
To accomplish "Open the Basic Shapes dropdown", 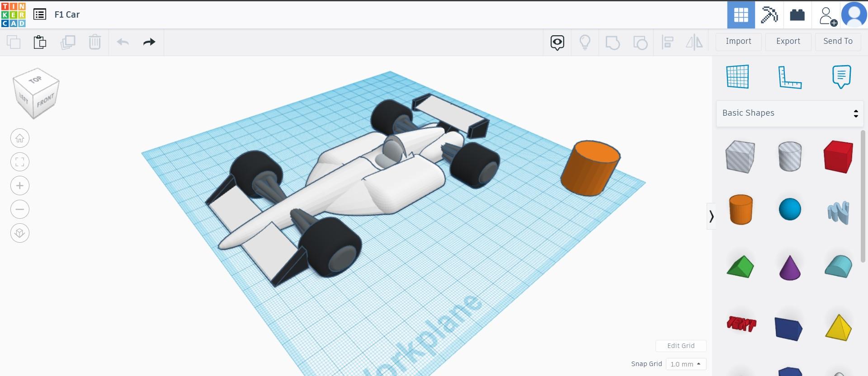I will (790, 113).
